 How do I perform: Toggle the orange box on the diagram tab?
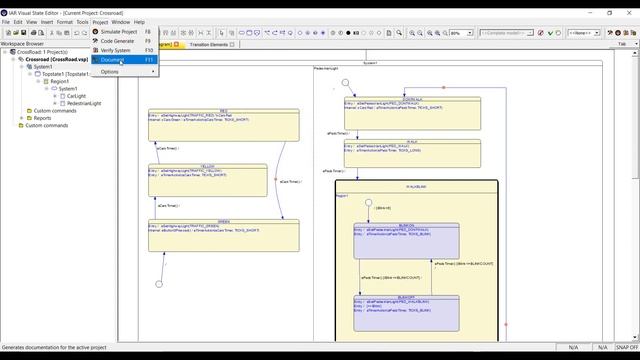pyautogui.click(x=176, y=44)
